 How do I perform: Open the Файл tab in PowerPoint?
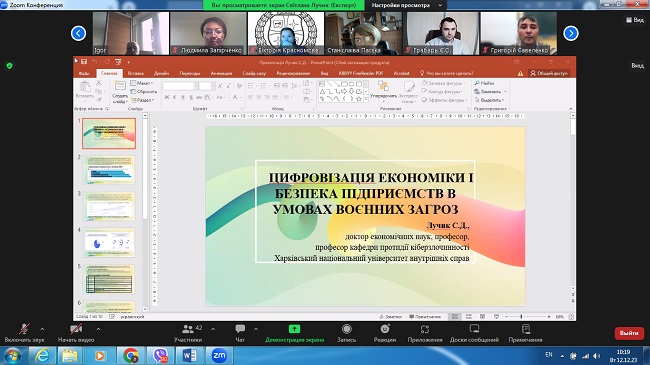pyautogui.click(x=84, y=73)
